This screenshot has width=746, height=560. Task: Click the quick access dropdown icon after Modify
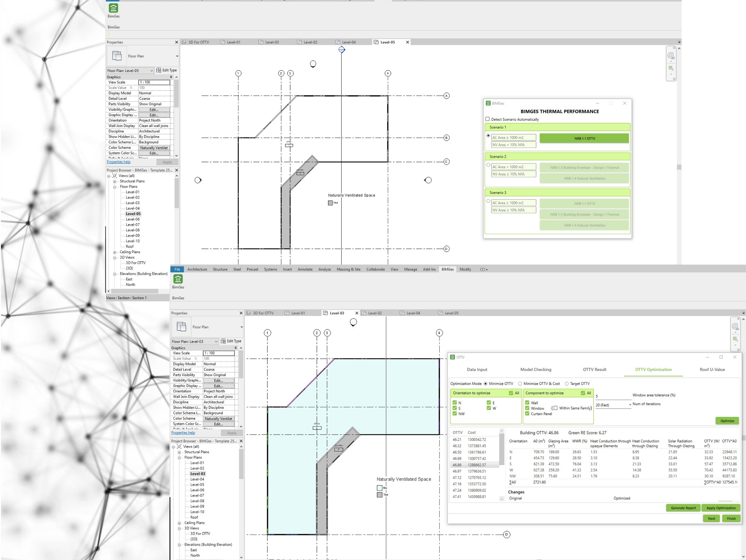484,269
